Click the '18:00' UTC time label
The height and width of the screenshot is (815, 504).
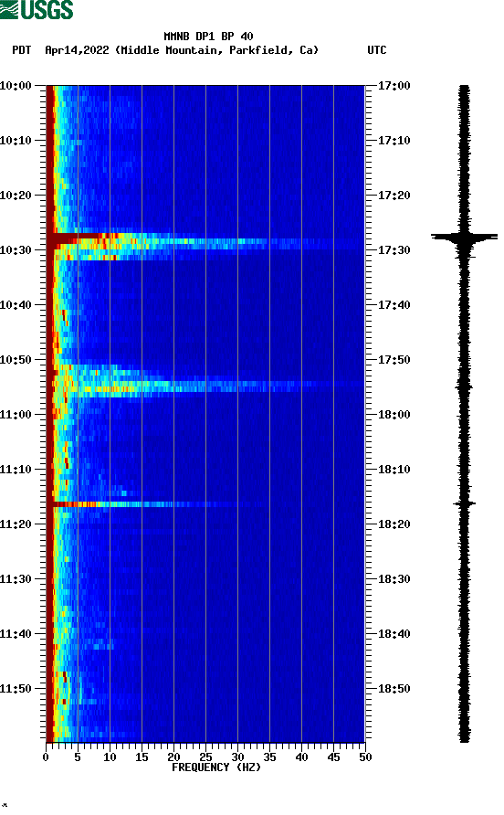coord(394,415)
